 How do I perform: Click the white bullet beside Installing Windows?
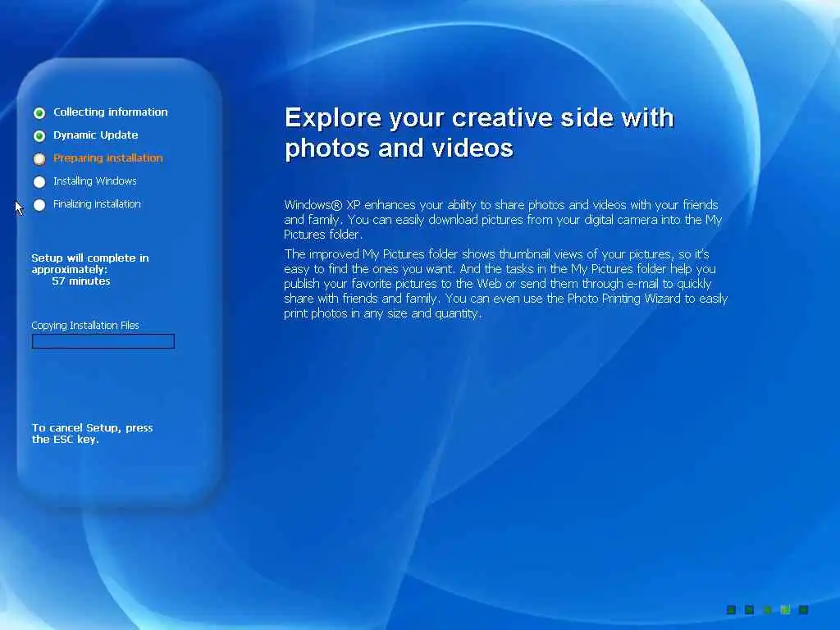tap(39, 181)
